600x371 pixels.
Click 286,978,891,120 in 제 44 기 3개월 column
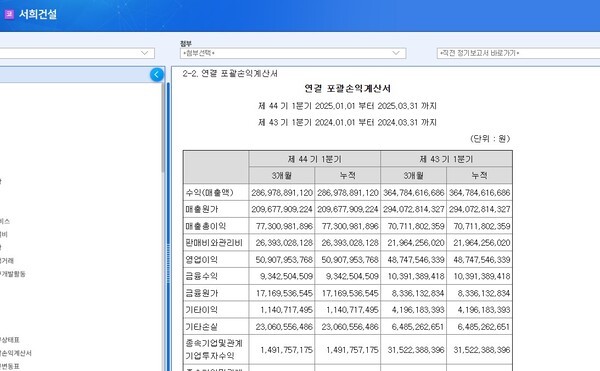click(x=282, y=193)
